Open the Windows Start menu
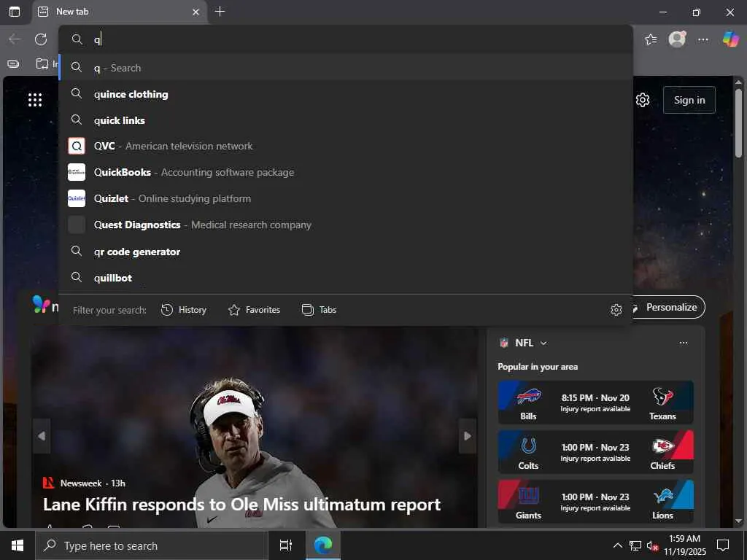 point(18,545)
